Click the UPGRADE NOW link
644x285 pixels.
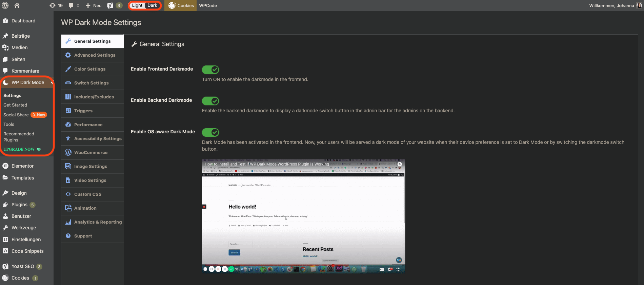pyautogui.click(x=19, y=149)
